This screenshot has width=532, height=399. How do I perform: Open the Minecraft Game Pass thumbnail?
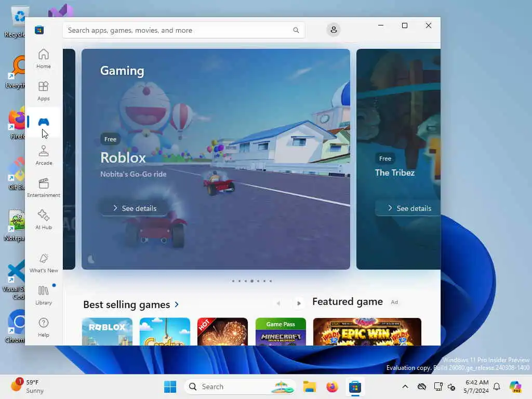tap(281, 331)
